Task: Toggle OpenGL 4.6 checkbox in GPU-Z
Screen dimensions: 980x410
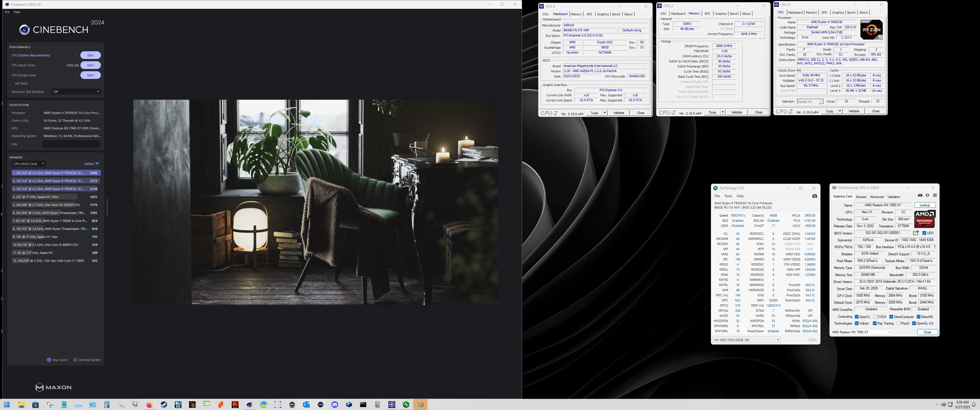Action: [914, 324]
